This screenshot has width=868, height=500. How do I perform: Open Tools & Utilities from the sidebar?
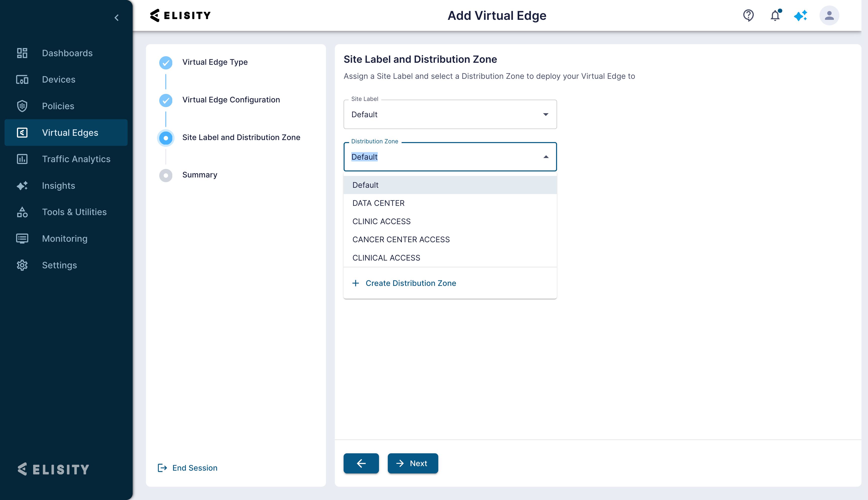66,212
